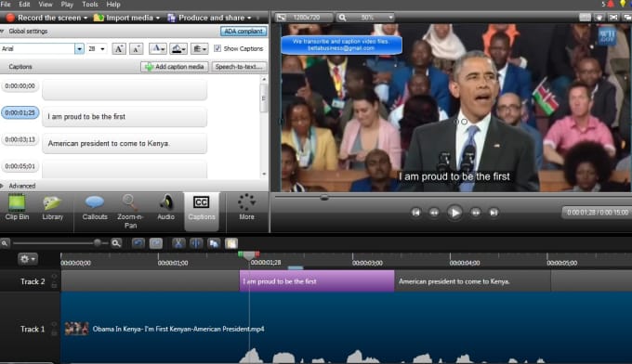
Task: Click the cut scissors icon on timeline toolbar
Action: [x=178, y=243]
